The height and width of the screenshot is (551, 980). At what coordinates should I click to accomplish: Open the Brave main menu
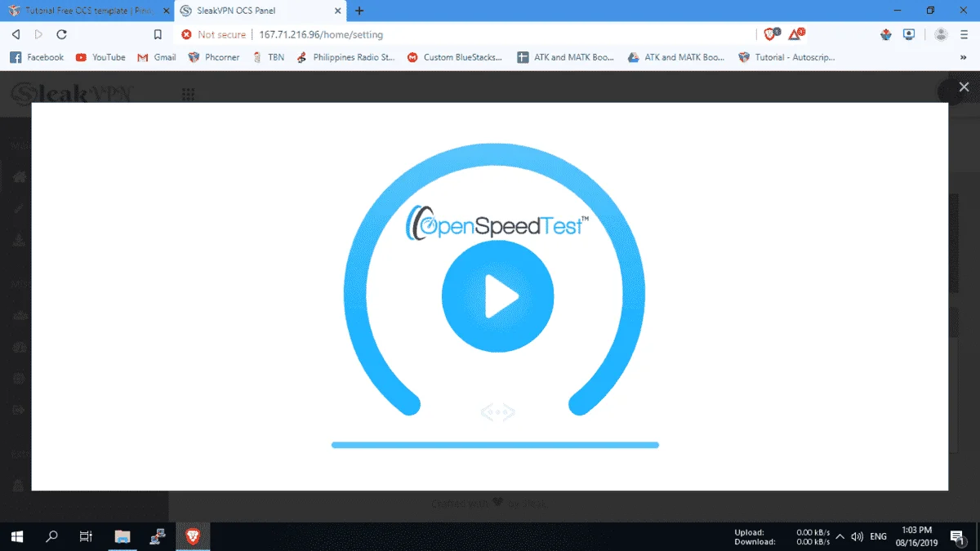[x=964, y=34]
